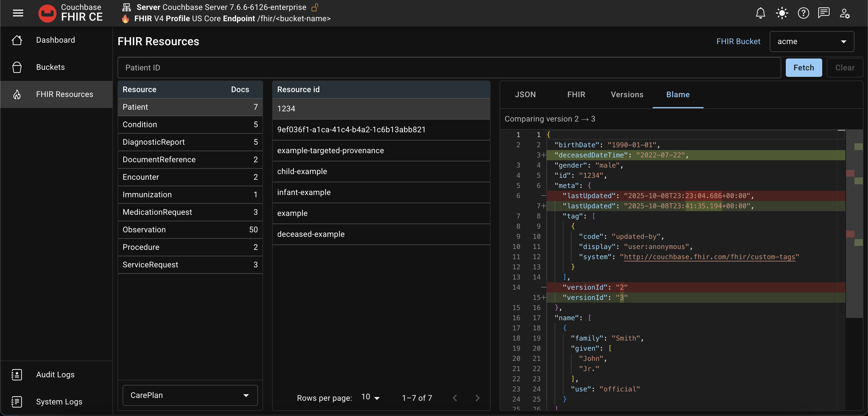868x416 pixels.
Task: Open the Audit Logs page
Action: tap(55, 374)
